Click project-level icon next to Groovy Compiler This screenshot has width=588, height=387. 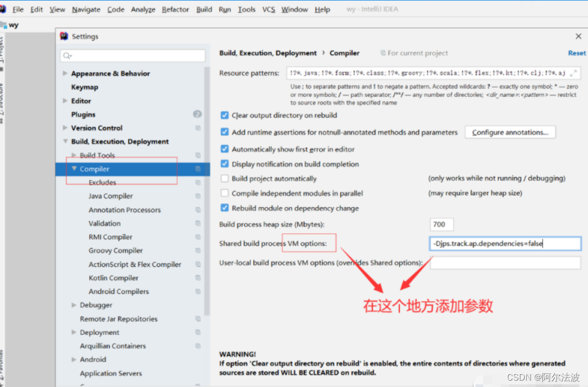[198, 251]
